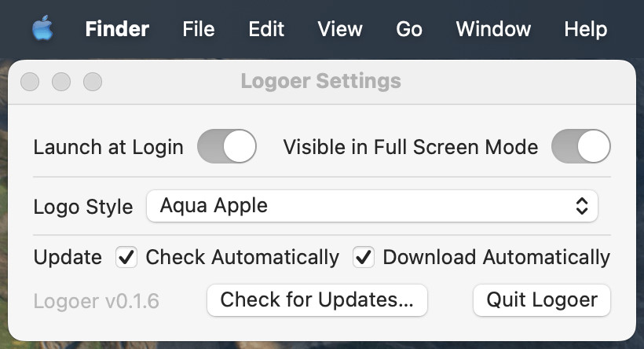The image size is (644, 349).
Task: Open the Finder menu
Action: point(117,29)
